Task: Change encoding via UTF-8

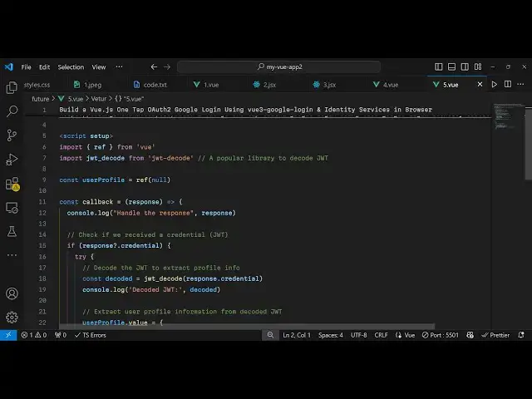Action: [x=358, y=335]
